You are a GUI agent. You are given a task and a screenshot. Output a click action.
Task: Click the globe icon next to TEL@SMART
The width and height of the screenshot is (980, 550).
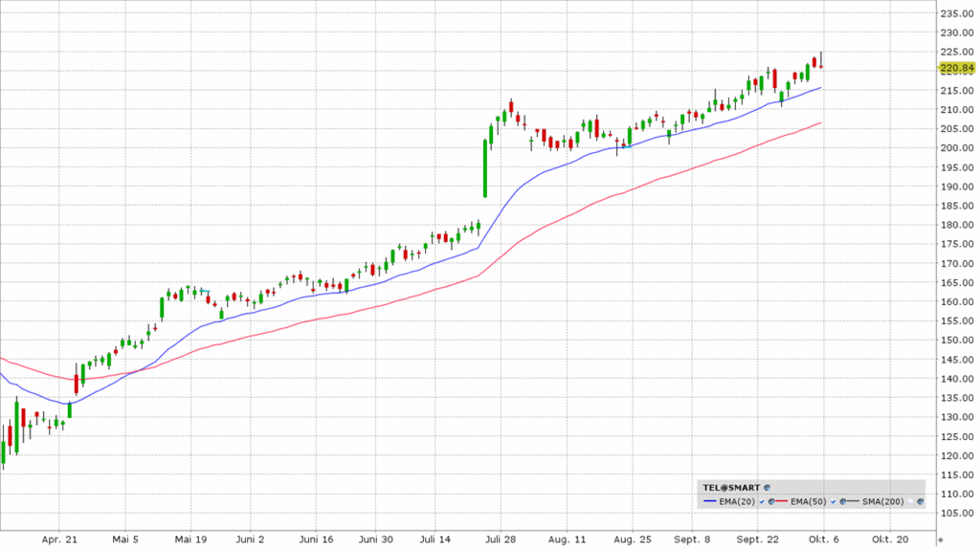pyautogui.click(x=767, y=488)
